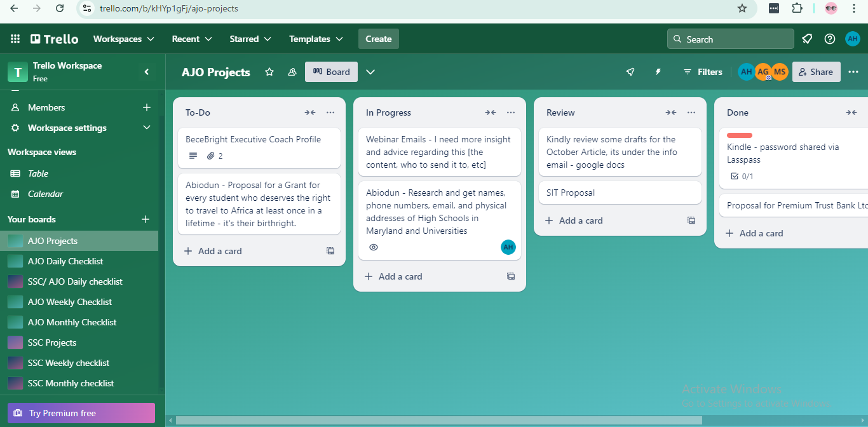The width and height of the screenshot is (868, 427).
Task: Open the SSC Projects board
Action: coord(52,342)
